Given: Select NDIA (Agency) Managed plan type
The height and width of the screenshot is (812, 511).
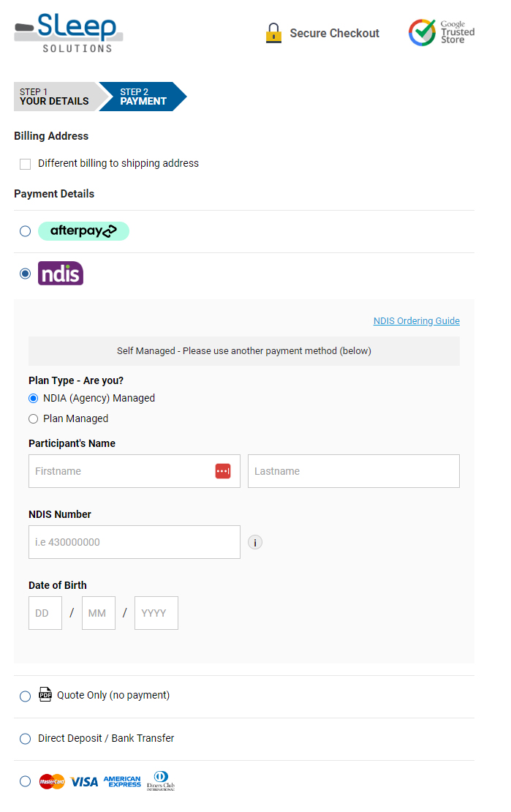Looking at the screenshot, I should (33, 398).
